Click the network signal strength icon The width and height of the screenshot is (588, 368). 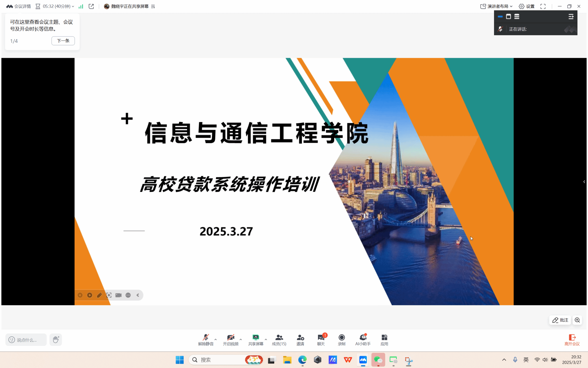coord(81,6)
